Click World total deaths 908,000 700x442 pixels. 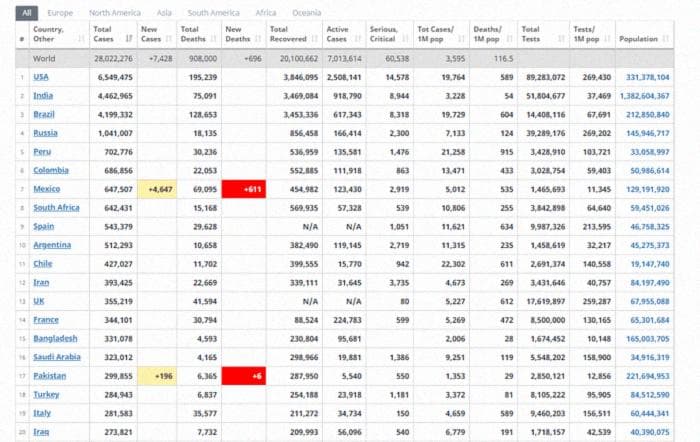[x=203, y=58]
